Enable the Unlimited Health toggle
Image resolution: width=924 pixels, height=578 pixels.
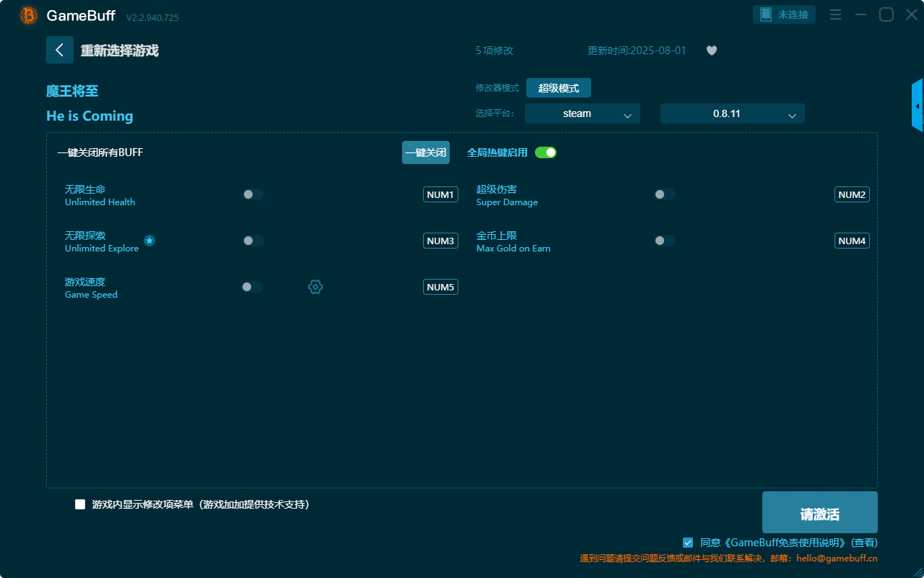click(x=253, y=194)
